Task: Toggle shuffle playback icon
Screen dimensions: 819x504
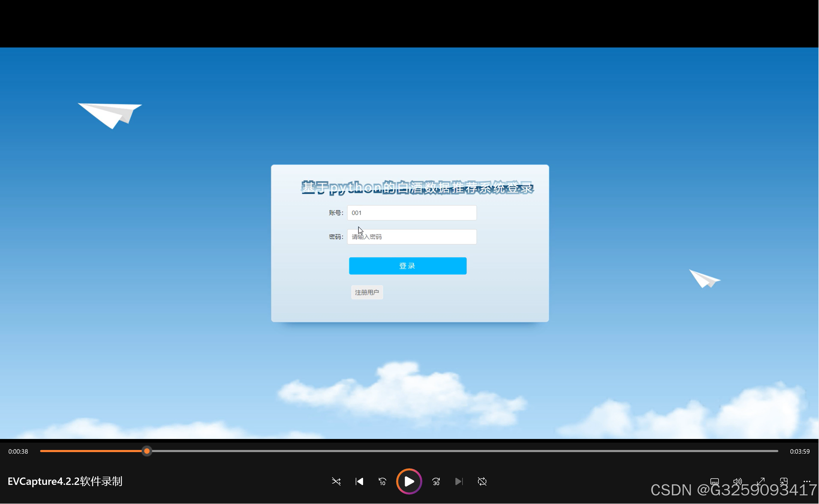Action: (x=336, y=481)
